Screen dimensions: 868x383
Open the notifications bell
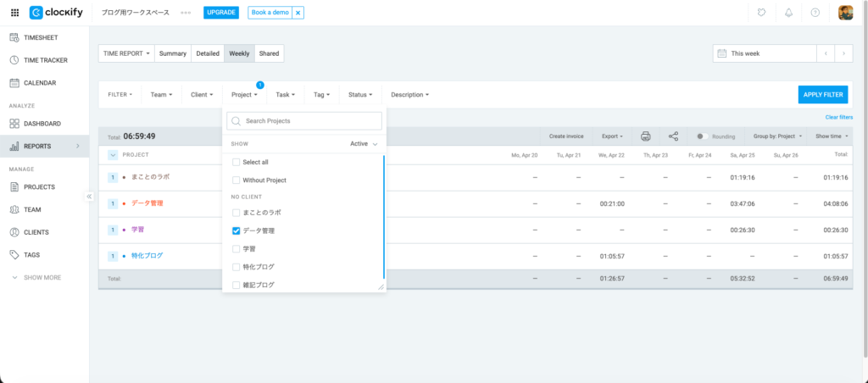[x=788, y=13]
